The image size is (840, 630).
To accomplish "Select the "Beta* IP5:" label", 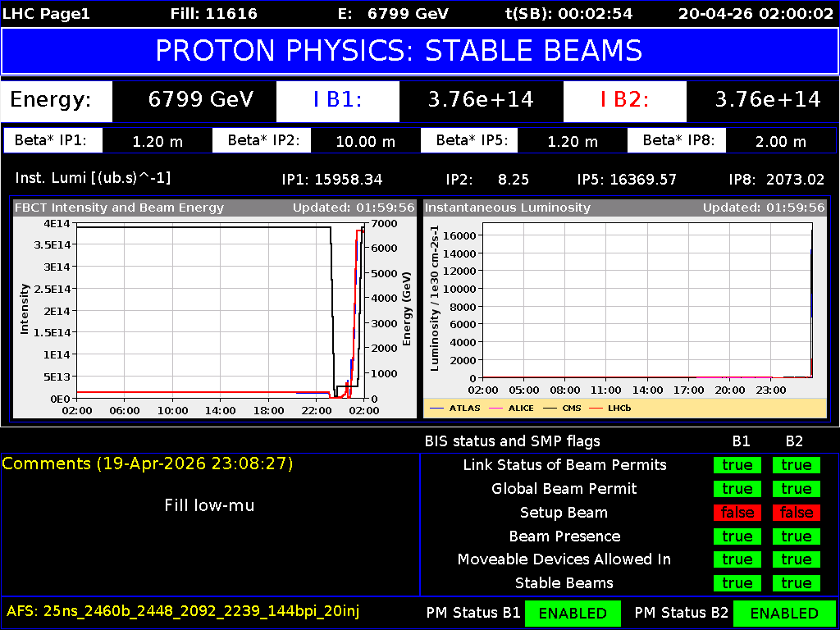I will (470, 141).
